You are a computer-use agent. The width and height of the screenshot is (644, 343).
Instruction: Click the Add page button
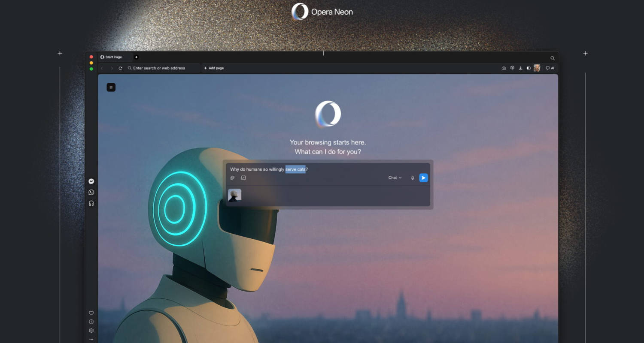(214, 68)
